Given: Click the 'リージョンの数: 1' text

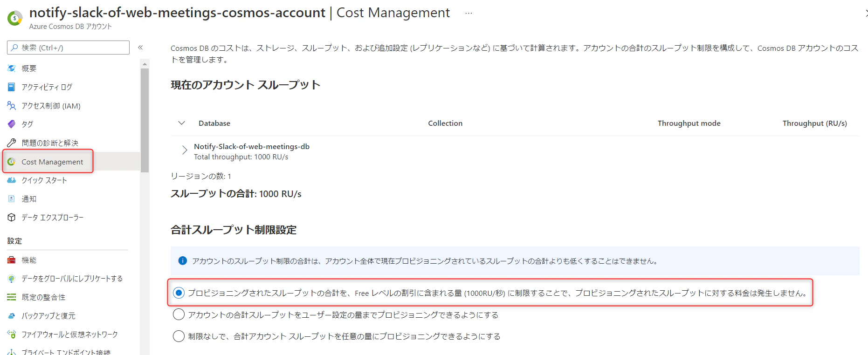Looking at the screenshot, I should click(201, 176).
